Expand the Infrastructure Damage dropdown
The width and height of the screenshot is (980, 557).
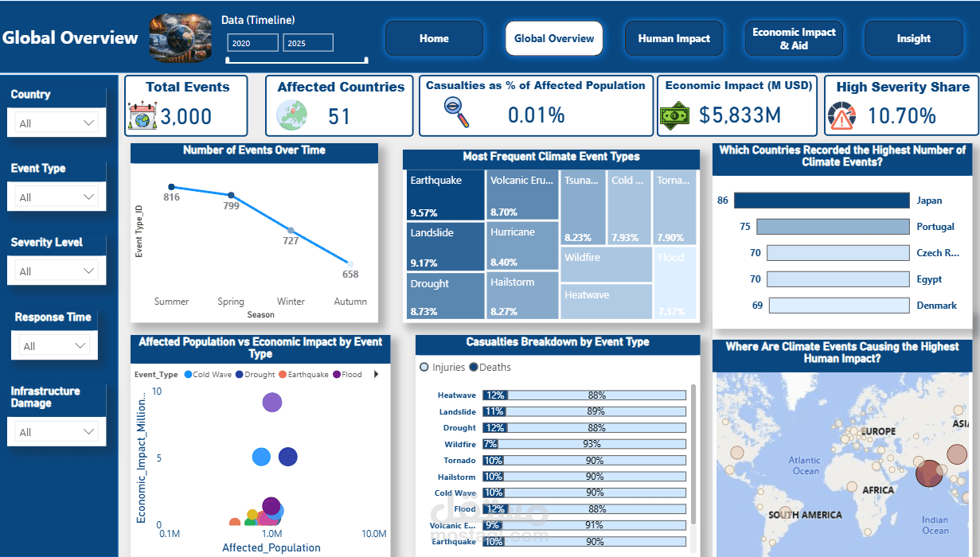click(x=57, y=432)
